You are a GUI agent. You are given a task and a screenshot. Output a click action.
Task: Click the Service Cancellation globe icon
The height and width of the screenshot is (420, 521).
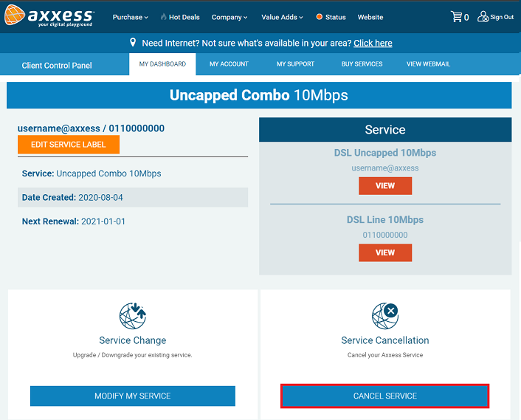click(x=385, y=316)
